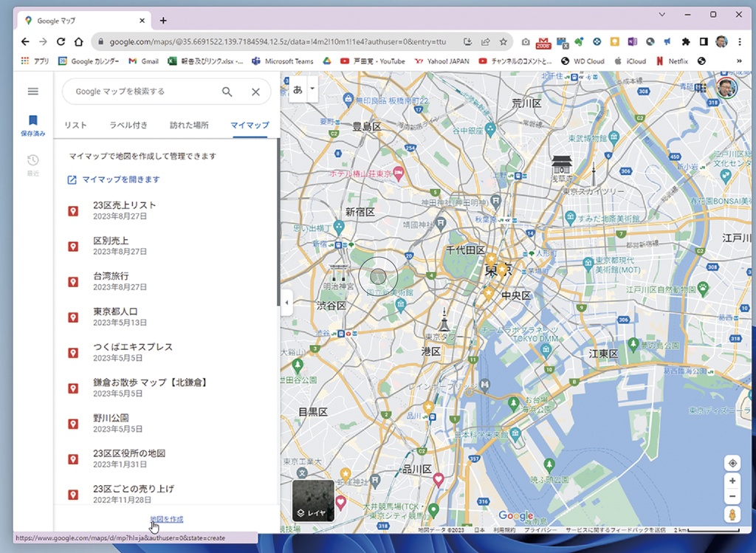Click the あ input mode button on map
This screenshot has width=756, height=553.
(298, 89)
